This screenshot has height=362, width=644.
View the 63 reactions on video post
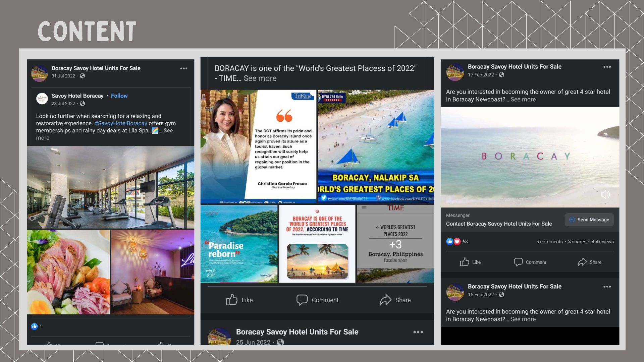(x=465, y=242)
